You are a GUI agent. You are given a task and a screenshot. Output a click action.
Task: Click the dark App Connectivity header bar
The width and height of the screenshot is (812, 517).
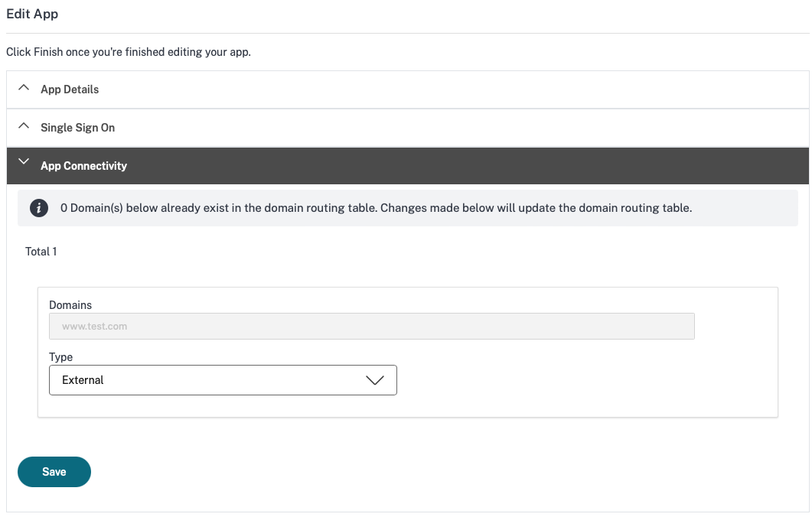pyautogui.click(x=459, y=166)
